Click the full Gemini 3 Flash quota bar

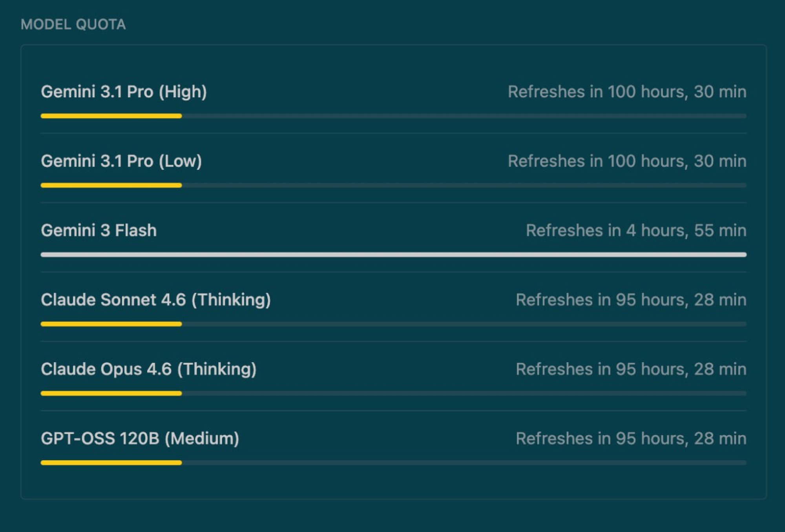pyautogui.click(x=393, y=255)
